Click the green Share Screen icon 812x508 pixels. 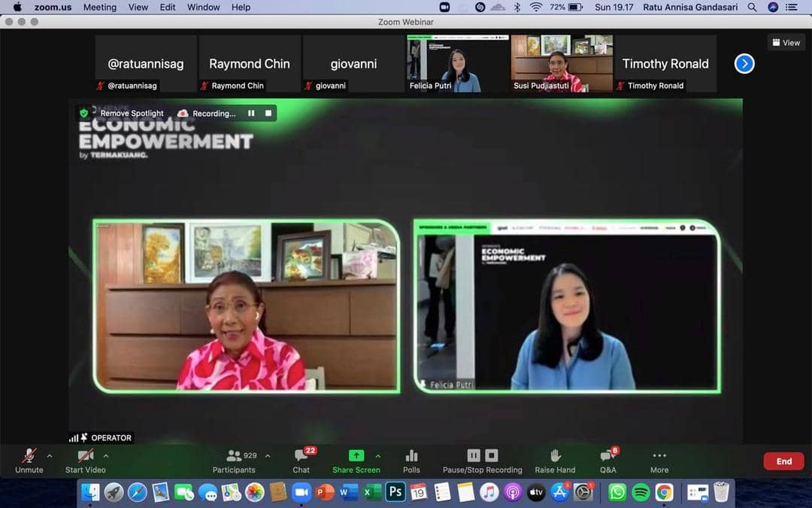356,455
